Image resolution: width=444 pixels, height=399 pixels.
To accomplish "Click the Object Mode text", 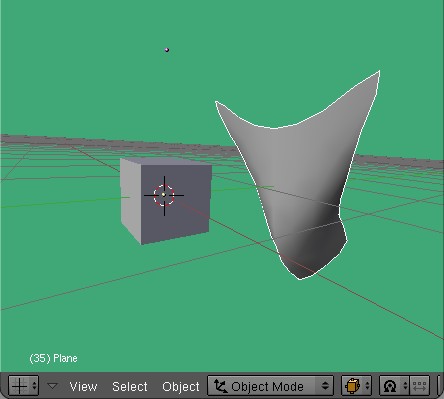I will click(x=267, y=386).
